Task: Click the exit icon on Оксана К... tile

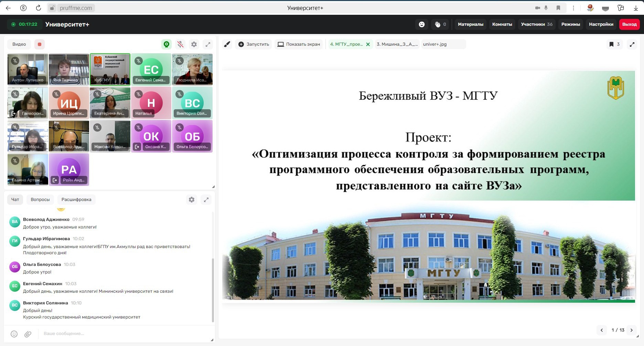Action: tap(137, 147)
